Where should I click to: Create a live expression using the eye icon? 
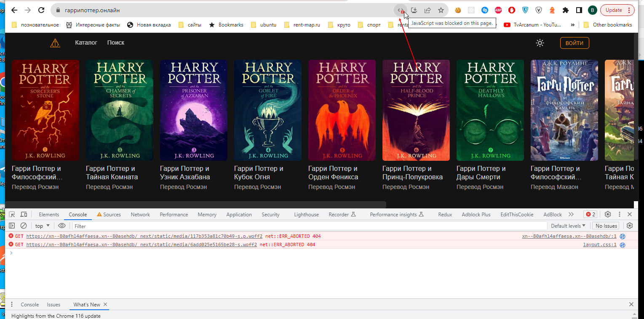click(62, 226)
